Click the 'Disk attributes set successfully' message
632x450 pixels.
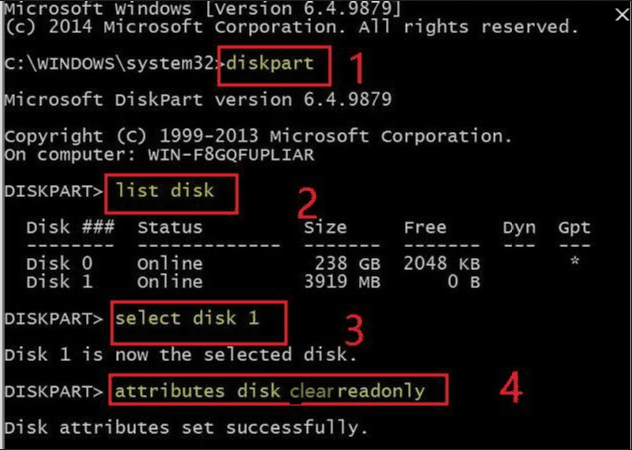coord(186,427)
